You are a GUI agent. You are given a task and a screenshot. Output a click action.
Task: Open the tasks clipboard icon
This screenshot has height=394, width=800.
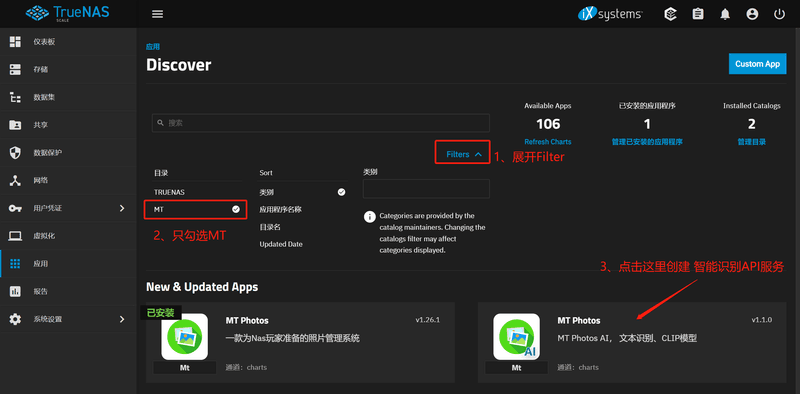tap(697, 14)
